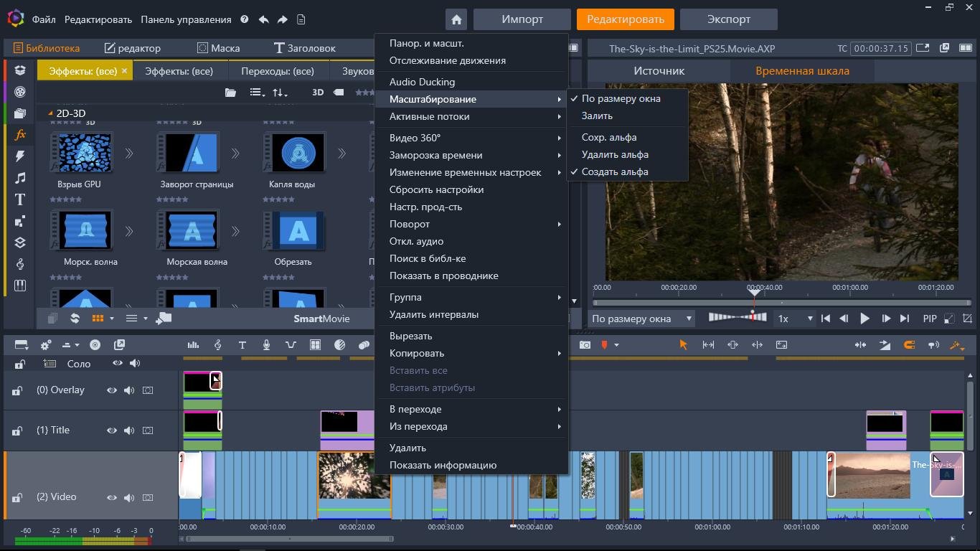Click the Home icon button

coord(456,19)
